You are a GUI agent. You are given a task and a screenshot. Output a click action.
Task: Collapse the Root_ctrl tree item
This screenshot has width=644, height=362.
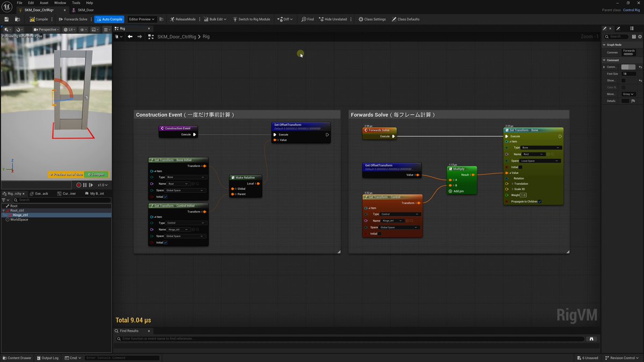pos(3,210)
